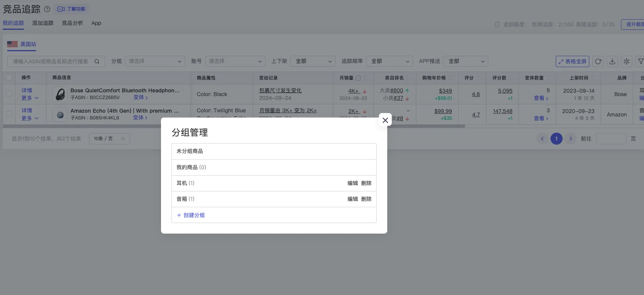Open 详情 for Bose QuietComfort row
Viewport: 644px width, 295px height.
pos(27,90)
